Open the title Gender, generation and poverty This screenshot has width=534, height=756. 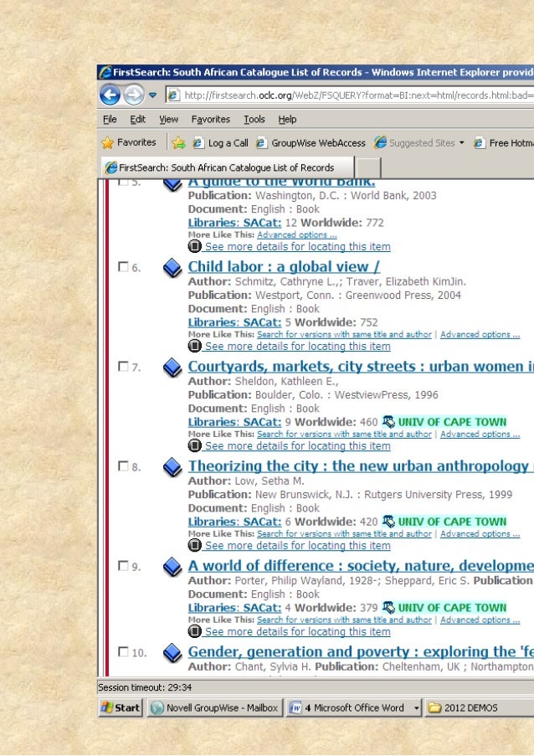(361, 652)
